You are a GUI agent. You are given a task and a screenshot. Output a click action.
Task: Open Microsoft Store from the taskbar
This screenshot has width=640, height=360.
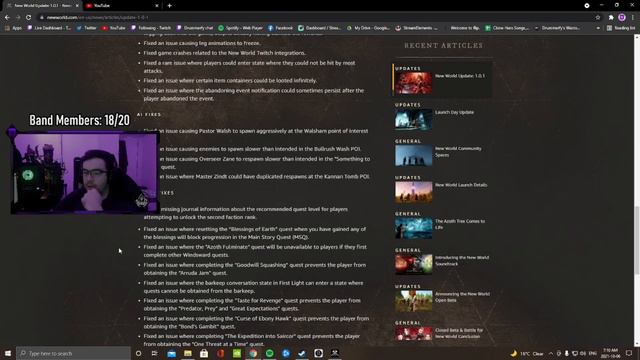pos(204,353)
